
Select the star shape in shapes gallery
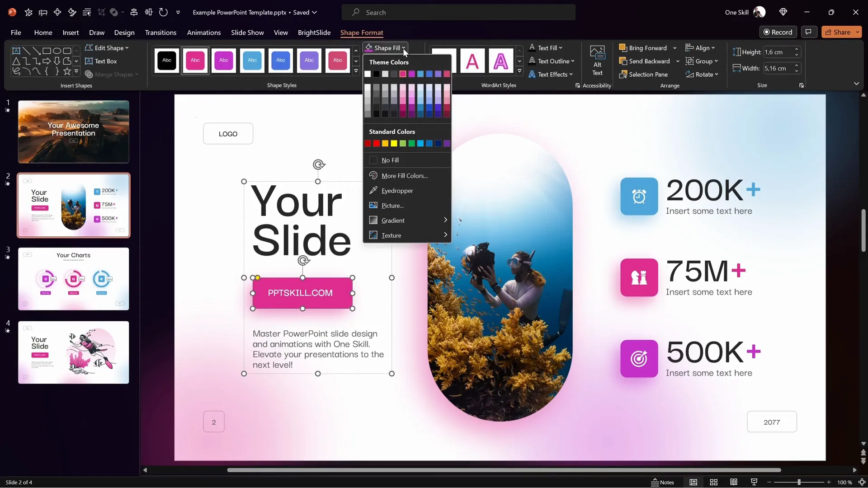point(67,71)
